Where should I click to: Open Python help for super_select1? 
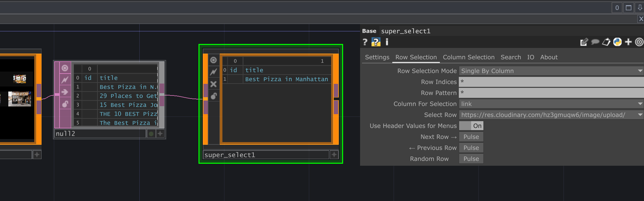click(376, 42)
